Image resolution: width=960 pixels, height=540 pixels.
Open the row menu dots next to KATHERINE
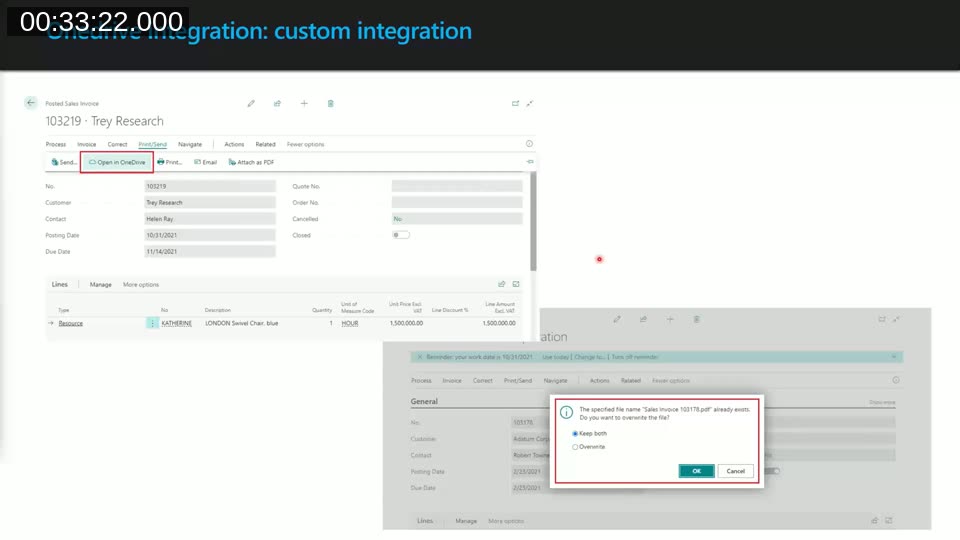[x=152, y=323]
